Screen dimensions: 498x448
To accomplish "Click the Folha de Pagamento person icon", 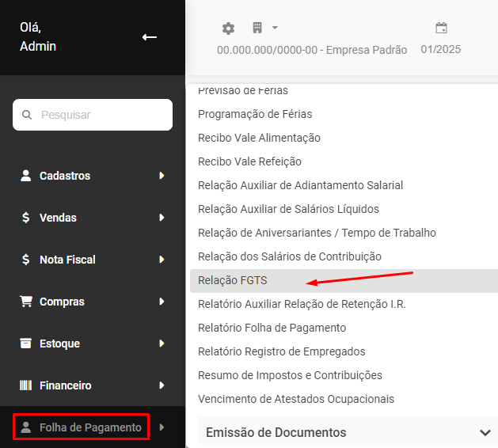I will pos(25,427).
